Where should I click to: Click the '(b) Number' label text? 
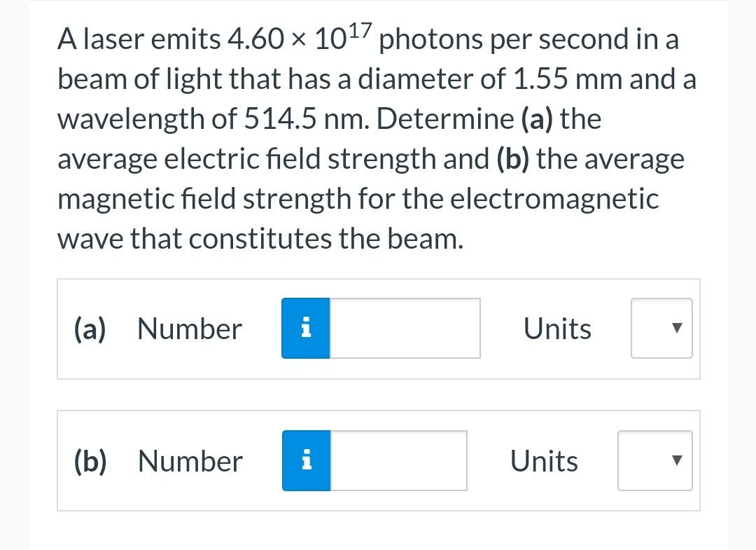(x=158, y=460)
